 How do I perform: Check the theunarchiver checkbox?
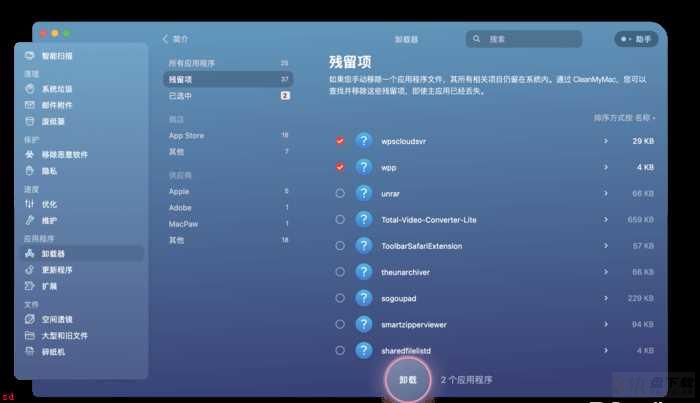pyautogui.click(x=340, y=272)
